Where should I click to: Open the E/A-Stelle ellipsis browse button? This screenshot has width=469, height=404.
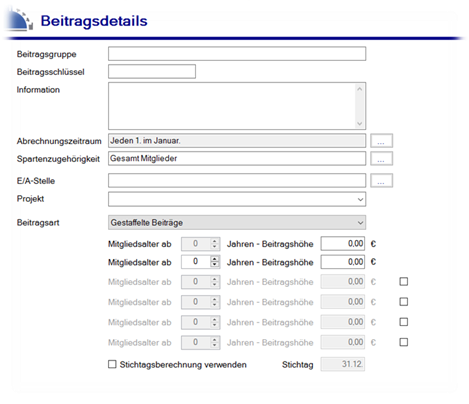coord(381,180)
